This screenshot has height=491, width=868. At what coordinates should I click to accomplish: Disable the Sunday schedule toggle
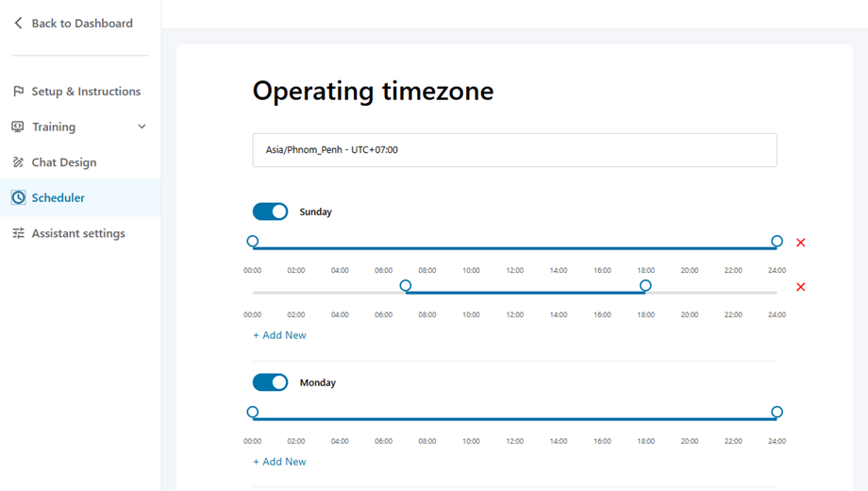(x=270, y=212)
